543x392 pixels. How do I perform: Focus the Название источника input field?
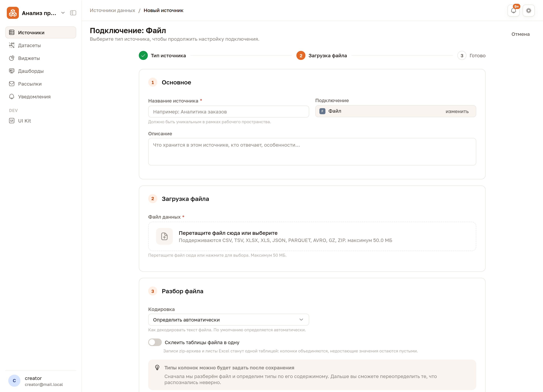[x=229, y=112]
